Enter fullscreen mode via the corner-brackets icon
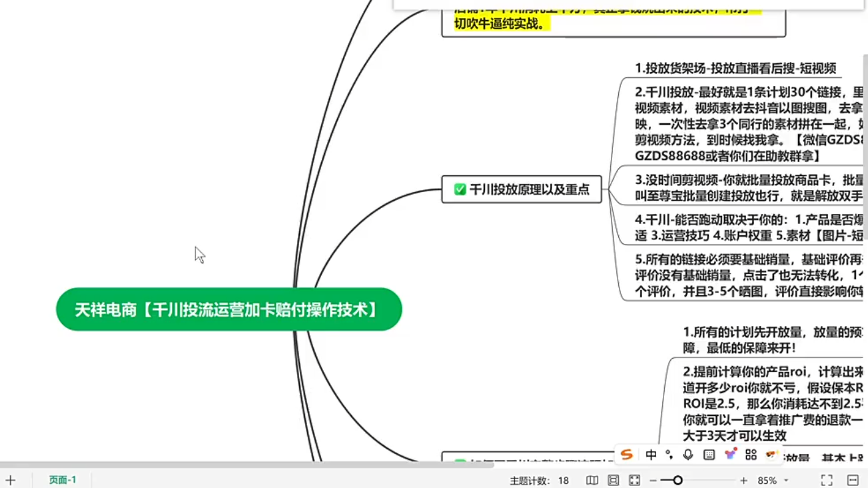 pyautogui.click(x=827, y=480)
